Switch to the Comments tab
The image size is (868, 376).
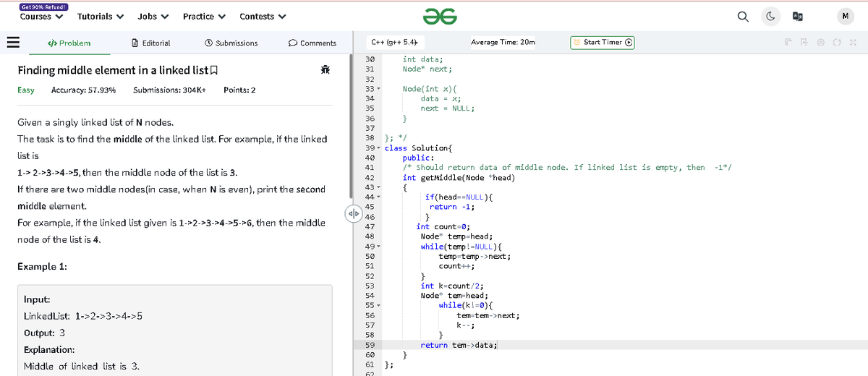pyautogui.click(x=312, y=43)
